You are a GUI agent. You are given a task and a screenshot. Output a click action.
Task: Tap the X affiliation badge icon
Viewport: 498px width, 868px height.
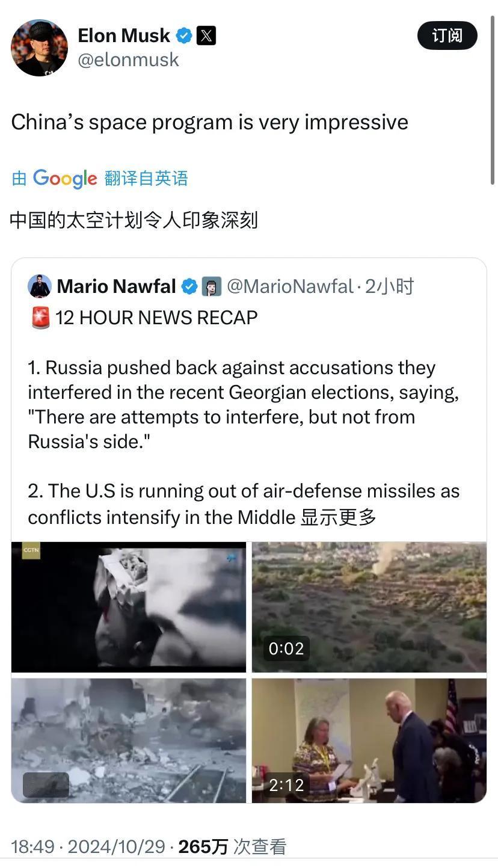206,35
